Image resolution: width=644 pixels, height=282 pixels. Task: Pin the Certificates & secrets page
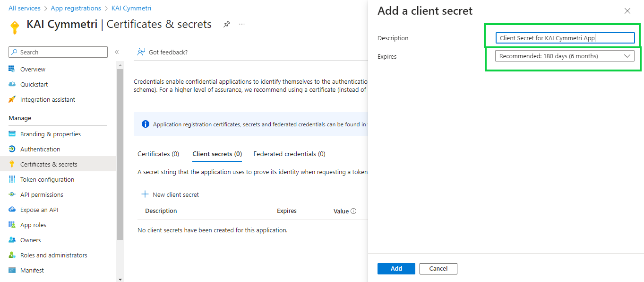227,24
